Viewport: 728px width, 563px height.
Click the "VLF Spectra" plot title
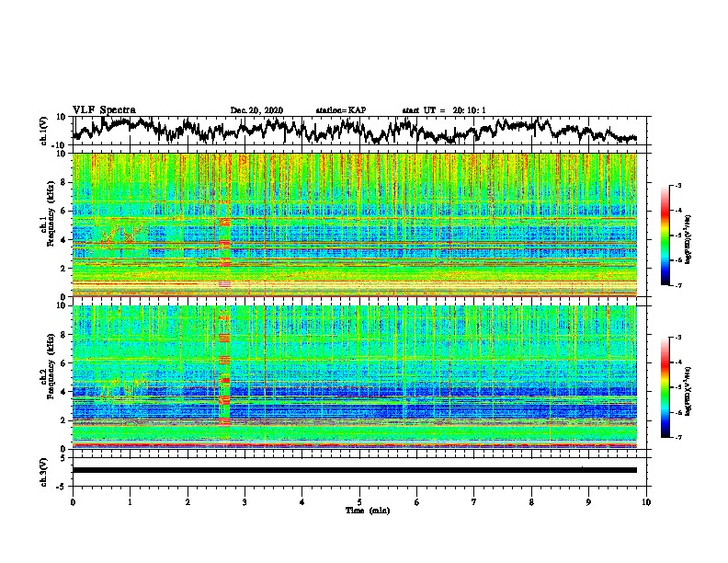(104, 110)
